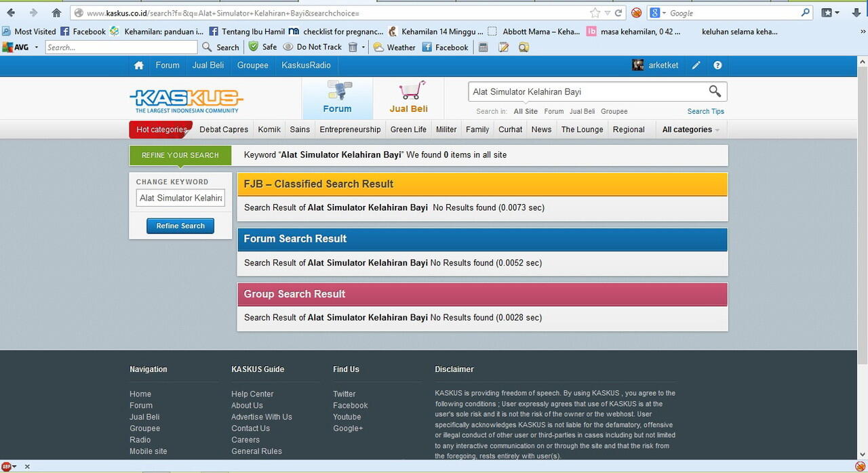Go back with the browser back arrow
Screen dimensions: 868x473
click(11, 13)
